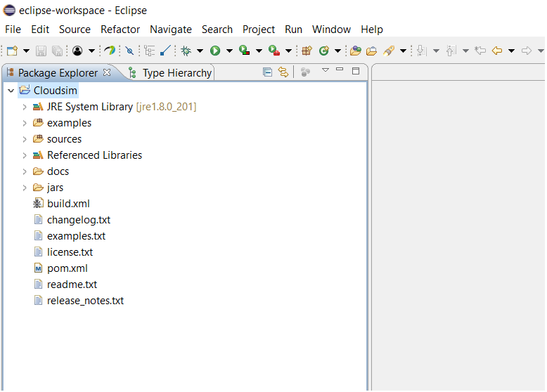The width and height of the screenshot is (547, 392).
Task: Click the Forward navigation arrow
Action: [527, 51]
